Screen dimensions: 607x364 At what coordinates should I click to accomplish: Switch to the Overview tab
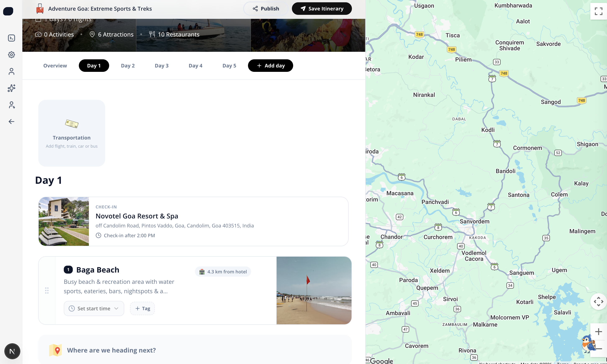[x=55, y=66]
